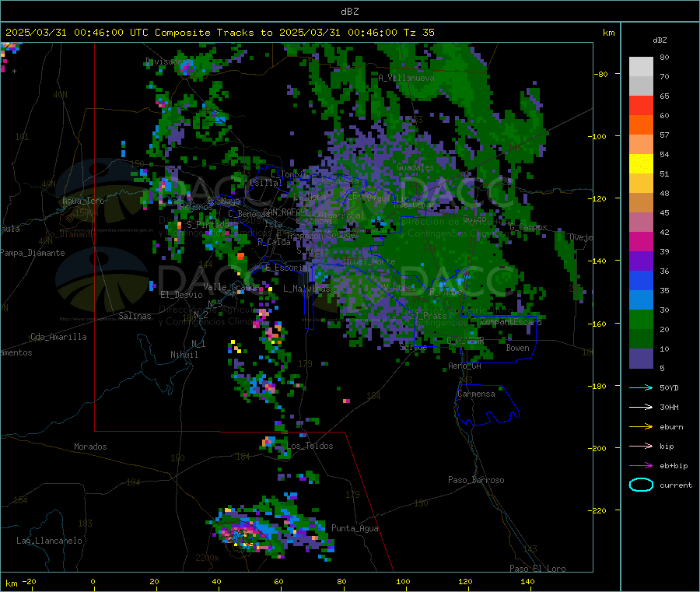
Task: Click the Nihuil map label
Action: (x=184, y=355)
